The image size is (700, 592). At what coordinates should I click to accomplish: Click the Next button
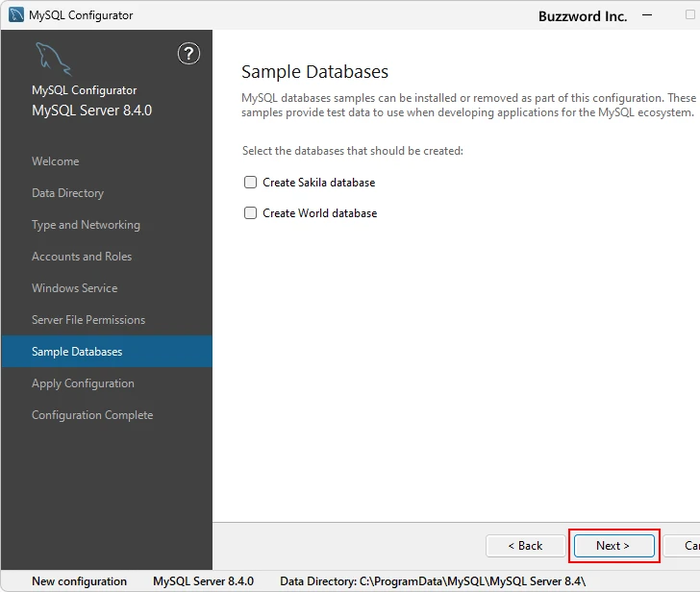(x=613, y=546)
